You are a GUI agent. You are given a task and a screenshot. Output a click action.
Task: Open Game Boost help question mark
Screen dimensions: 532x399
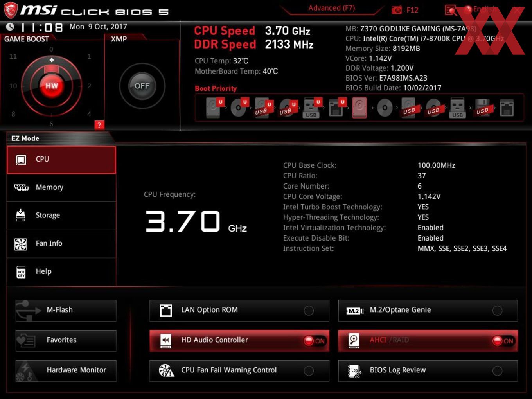[99, 125]
